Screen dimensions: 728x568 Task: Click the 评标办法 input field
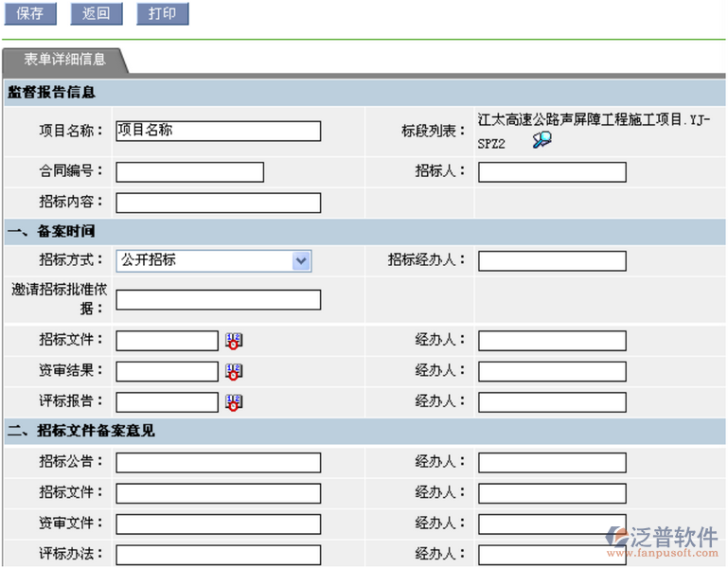click(218, 554)
